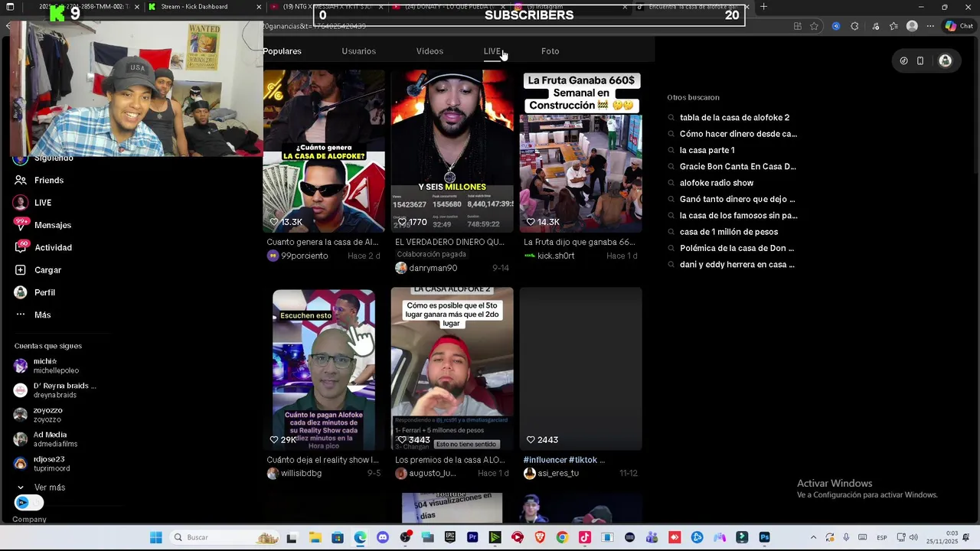Open Adobe Premiere Pro from the taskbar

(x=472, y=537)
